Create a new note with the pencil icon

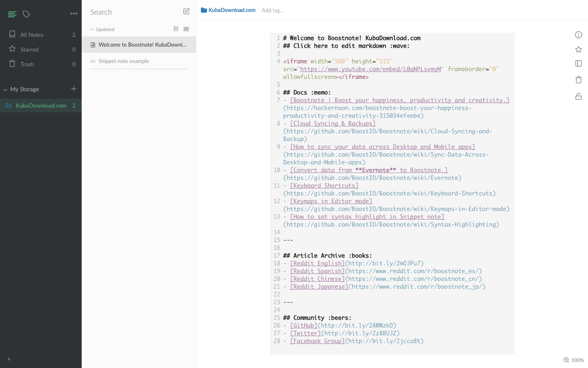(x=187, y=11)
